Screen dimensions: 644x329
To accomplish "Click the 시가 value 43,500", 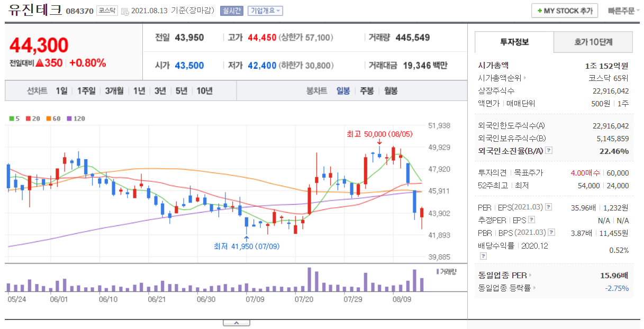I will pyautogui.click(x=189, y=66).
